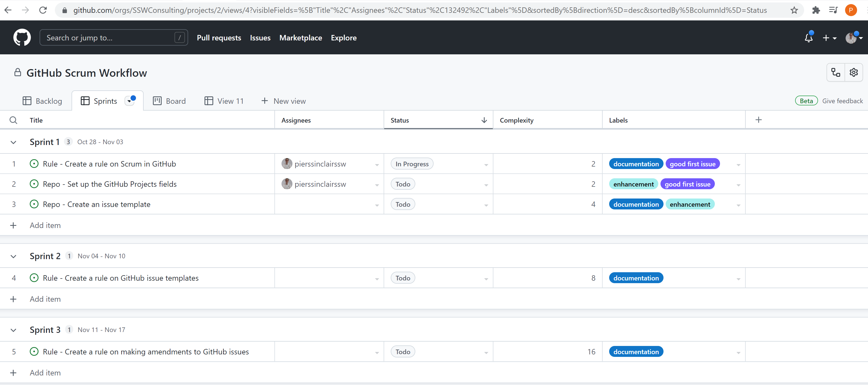Toggle sort direction on Status column
The height and width of the screenshot is (385, 868).
[484, 120]
